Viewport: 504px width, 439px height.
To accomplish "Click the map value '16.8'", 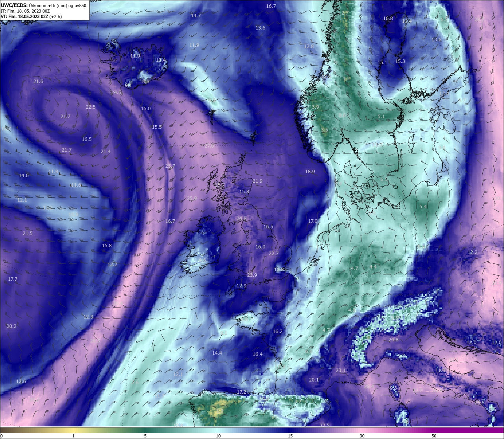I will pos(388,19).
